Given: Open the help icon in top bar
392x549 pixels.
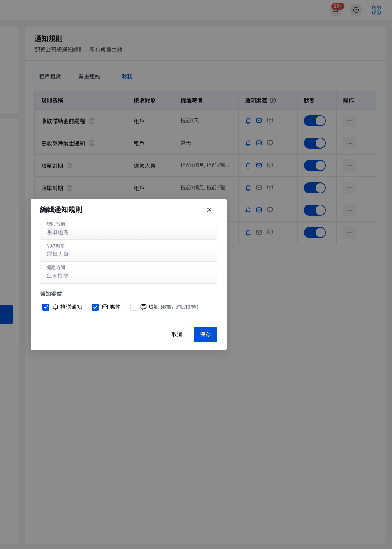Looking at the screenshot, I should 356,10.
